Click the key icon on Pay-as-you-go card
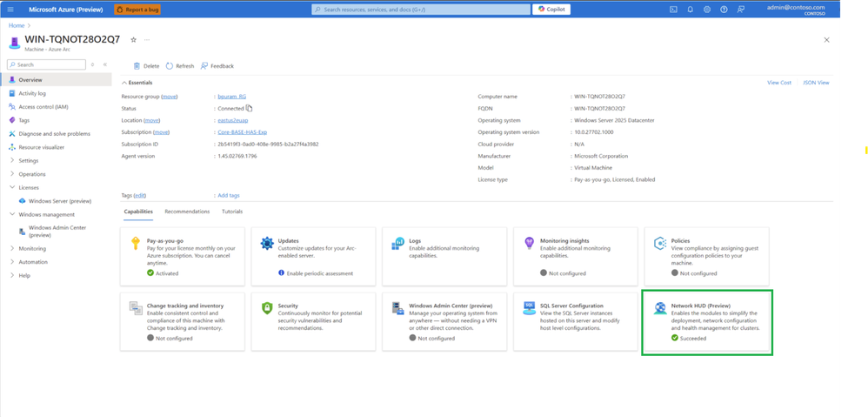This screenshot has height=417, width=868. 135,243
